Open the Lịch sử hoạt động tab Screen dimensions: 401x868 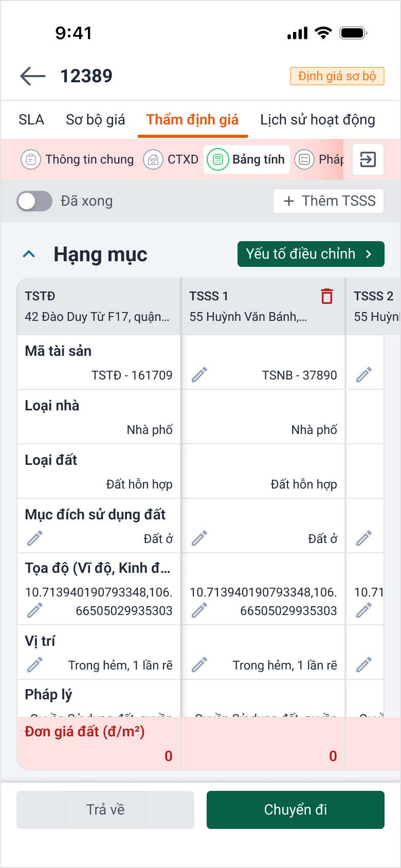(317, 120)
